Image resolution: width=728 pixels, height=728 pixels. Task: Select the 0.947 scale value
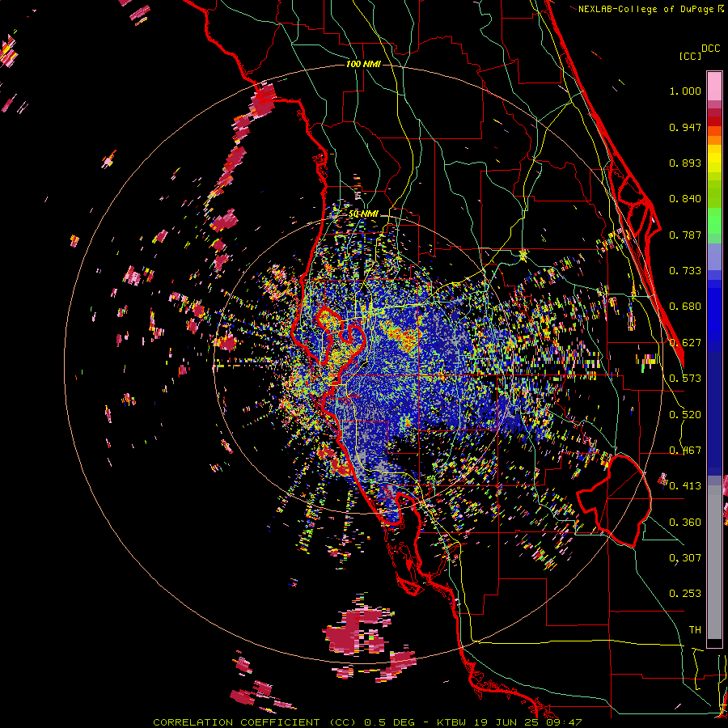point(685,127)
